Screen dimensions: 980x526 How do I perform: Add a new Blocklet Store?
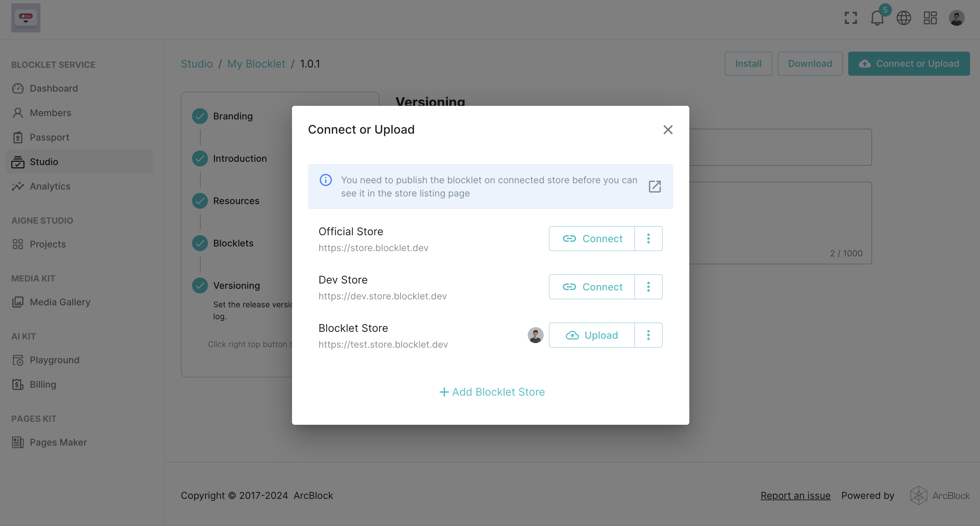point(492,392)
